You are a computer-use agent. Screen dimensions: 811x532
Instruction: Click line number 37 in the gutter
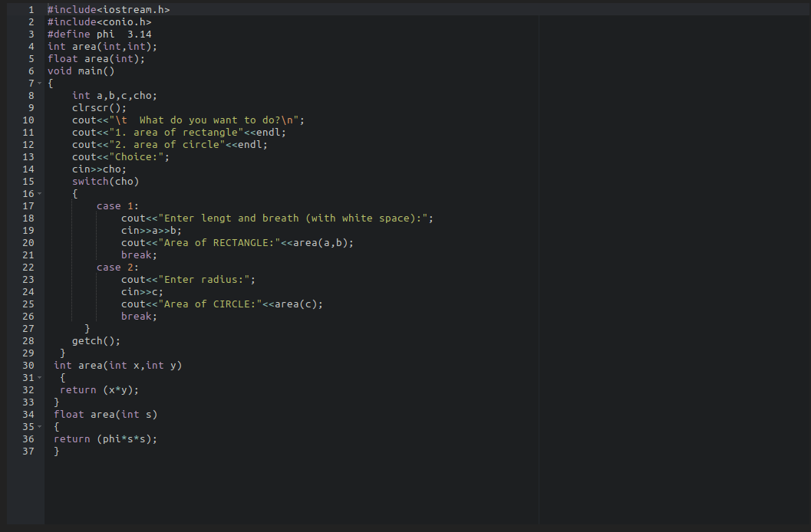tap(28, 452)
